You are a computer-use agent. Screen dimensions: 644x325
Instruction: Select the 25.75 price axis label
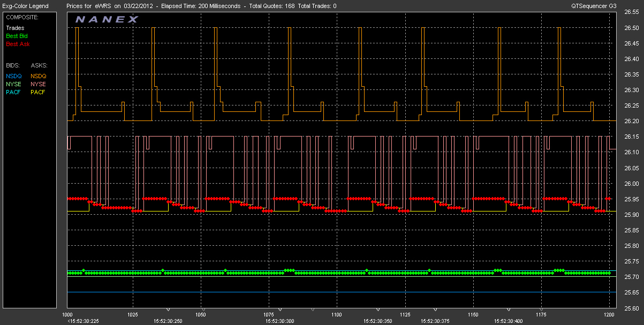(632, 261)
